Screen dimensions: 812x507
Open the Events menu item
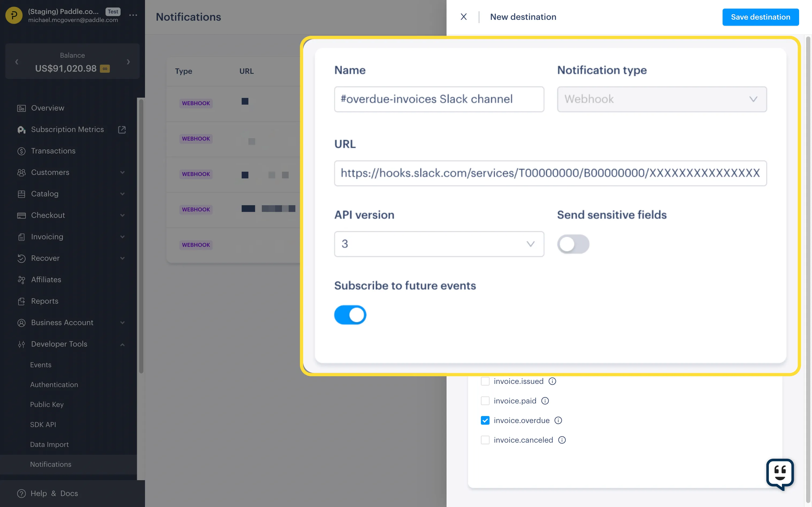(x=41, y=365)
